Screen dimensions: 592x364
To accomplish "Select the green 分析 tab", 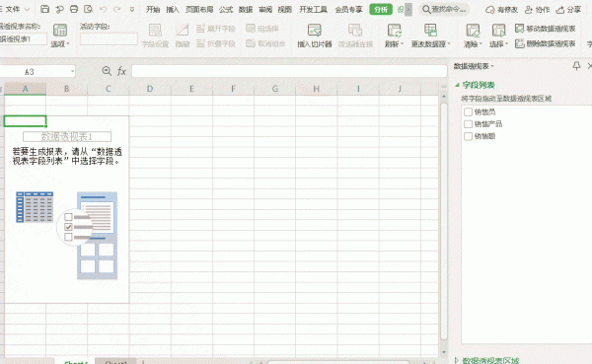I will [381, 10].
